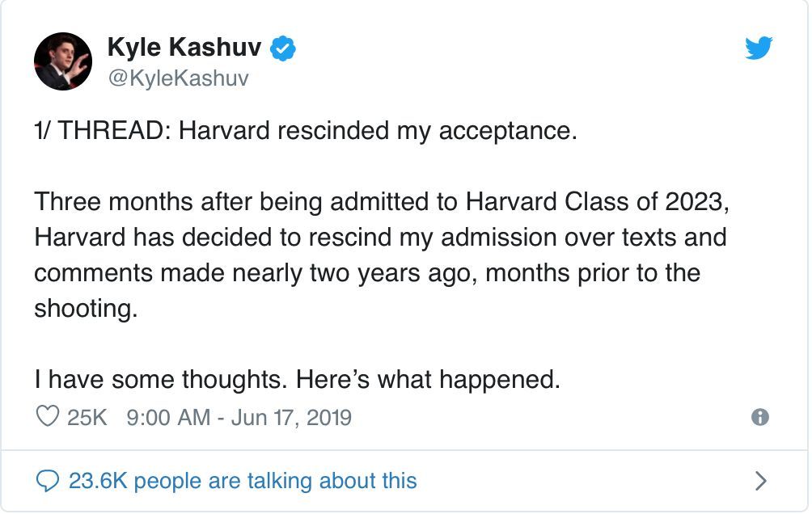Open the @KyleKashuv handle link
The image size is (812, 514).
tap(177, 78)
